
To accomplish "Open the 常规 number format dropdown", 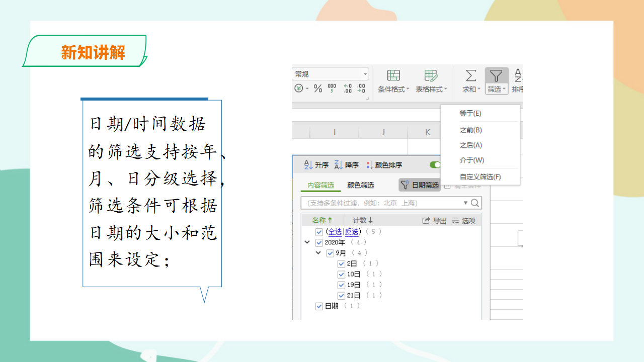I will tap(365, 74).
